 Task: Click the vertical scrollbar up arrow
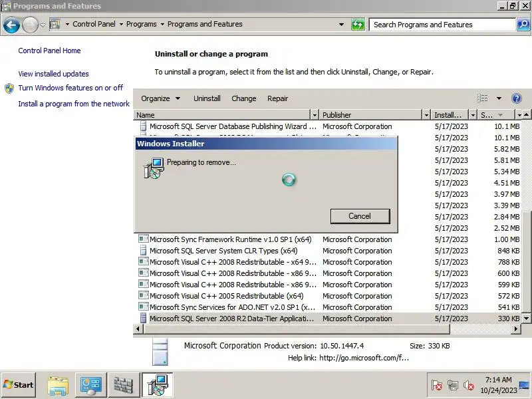tap(526, 115)
